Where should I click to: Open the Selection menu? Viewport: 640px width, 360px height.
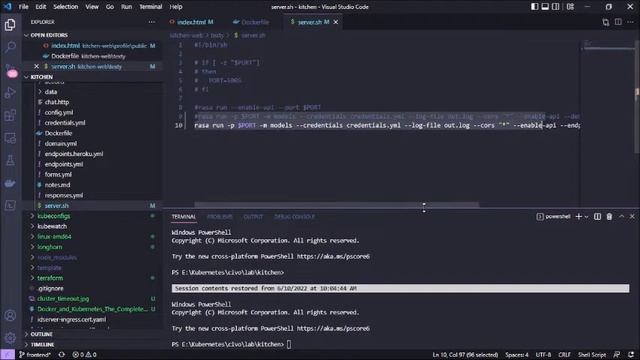[65, 7]
